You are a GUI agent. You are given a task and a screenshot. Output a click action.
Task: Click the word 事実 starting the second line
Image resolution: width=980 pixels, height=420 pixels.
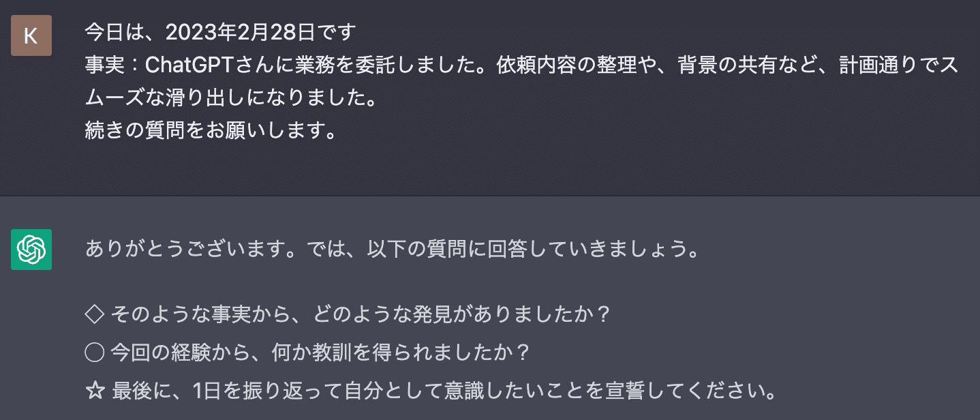(x=102, y=65)
